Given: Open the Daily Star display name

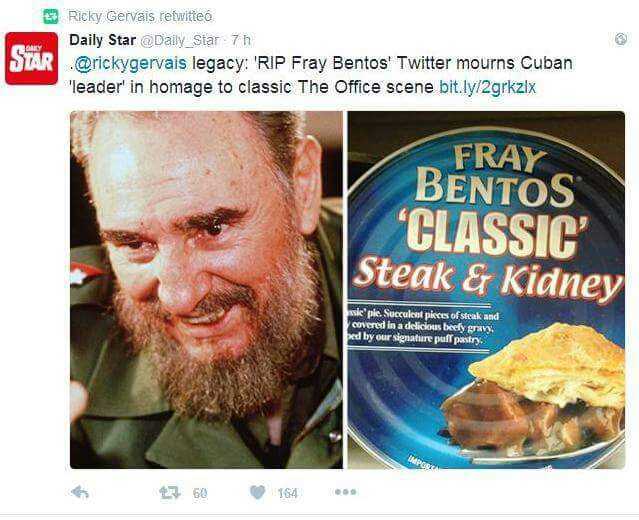Looking at the screenshot, I should pyautogui.click(x=103, y=40).
